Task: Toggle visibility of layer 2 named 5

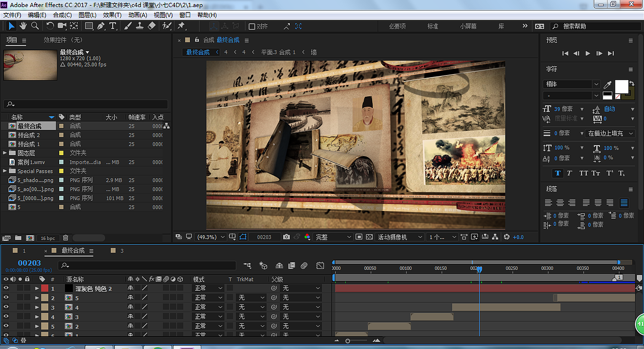Action: 6,298
